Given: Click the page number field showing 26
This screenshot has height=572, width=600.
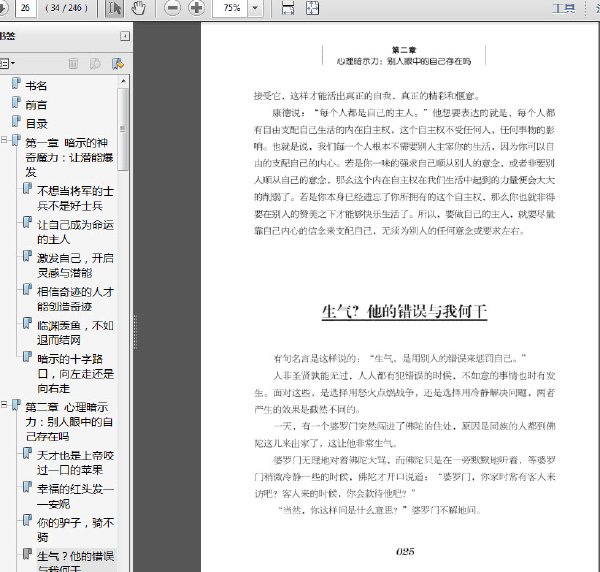Looking at the screenshot, I should (x=26, y=8).
